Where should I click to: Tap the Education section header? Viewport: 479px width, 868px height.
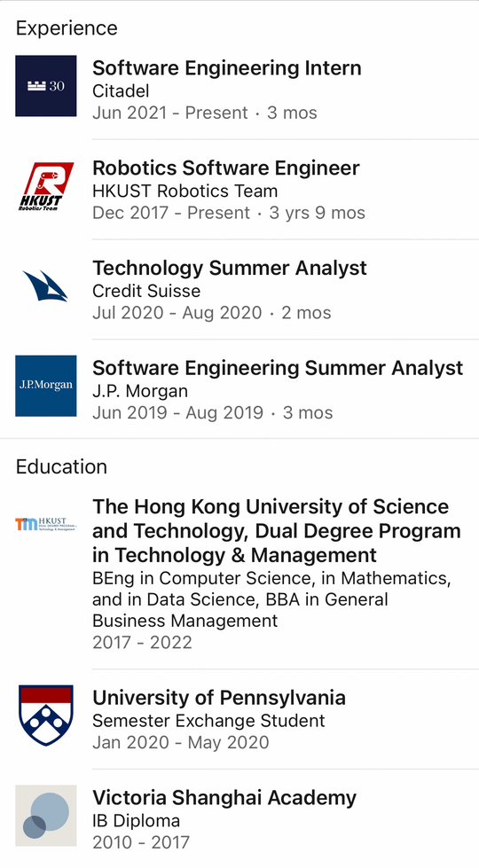61,466
